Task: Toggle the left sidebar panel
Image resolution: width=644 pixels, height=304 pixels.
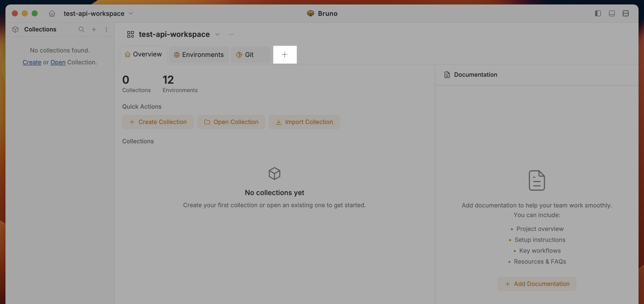Action: pyautogui.click(x=598, y=14)
